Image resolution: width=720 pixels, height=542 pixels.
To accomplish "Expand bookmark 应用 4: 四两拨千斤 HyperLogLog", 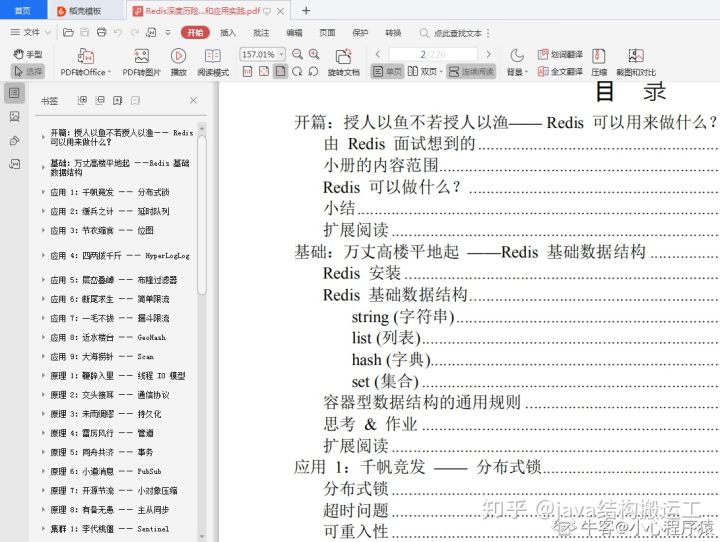I will [x=43, y=255].
